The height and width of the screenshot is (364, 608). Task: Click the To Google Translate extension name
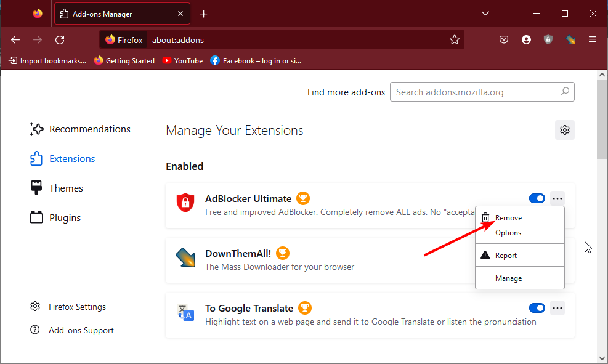pos(249,308)
